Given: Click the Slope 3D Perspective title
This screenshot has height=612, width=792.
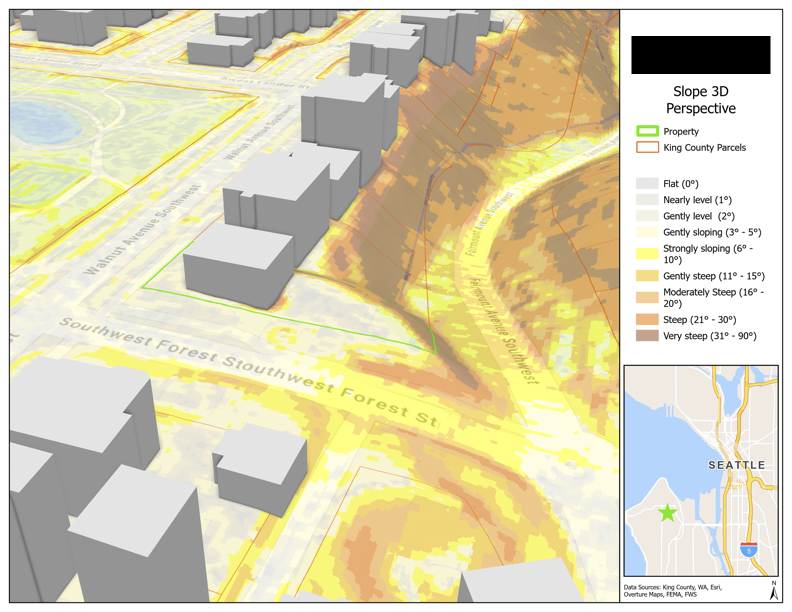Looking at the screenshot, I should pyautogui.click(x=700, y=100).
